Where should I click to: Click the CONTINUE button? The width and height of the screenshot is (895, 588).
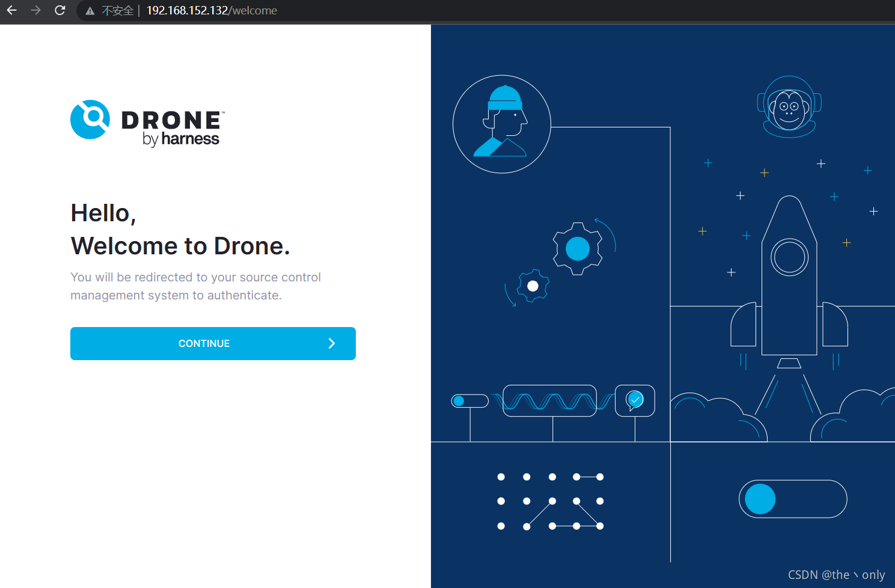213,343
